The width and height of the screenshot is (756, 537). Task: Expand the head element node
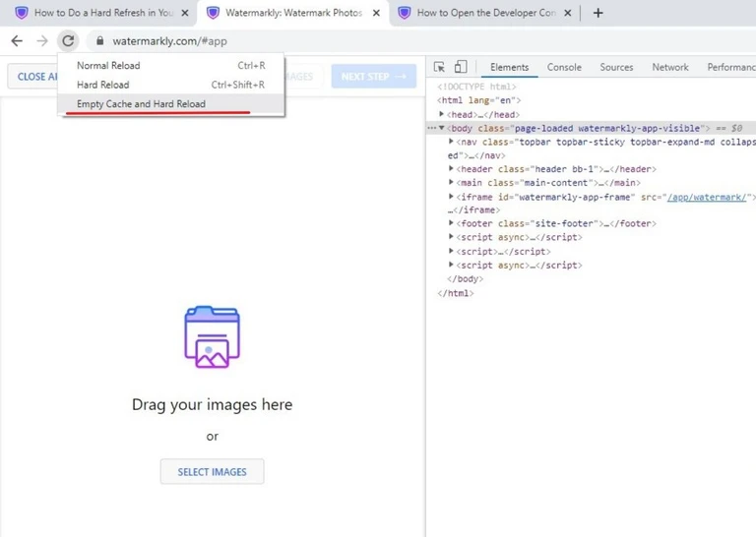[441, 114]
